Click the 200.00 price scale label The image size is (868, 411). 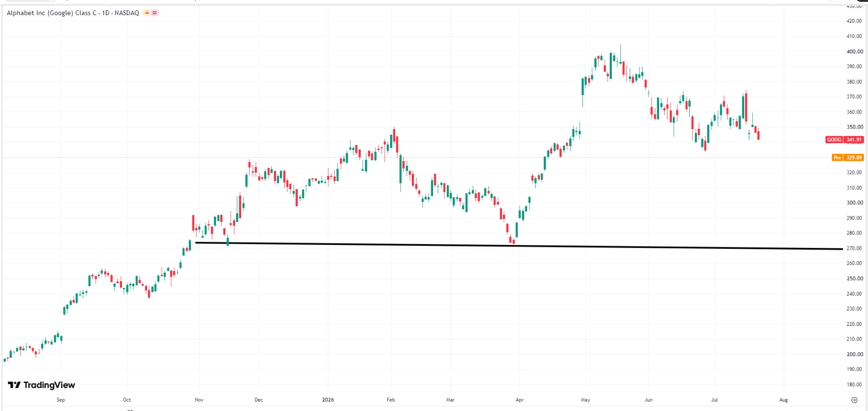click(855, 354)
